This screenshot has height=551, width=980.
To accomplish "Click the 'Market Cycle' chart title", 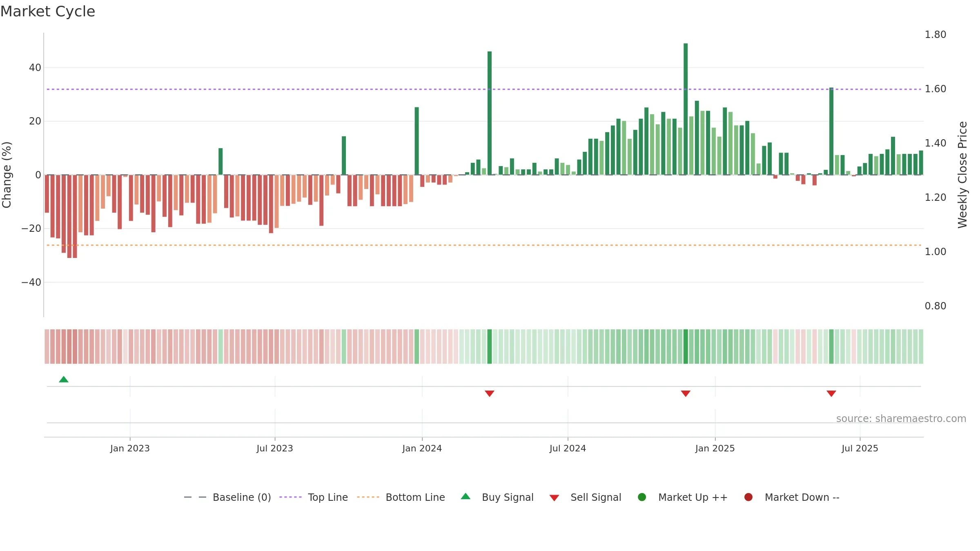I will (x=48, y=11).
